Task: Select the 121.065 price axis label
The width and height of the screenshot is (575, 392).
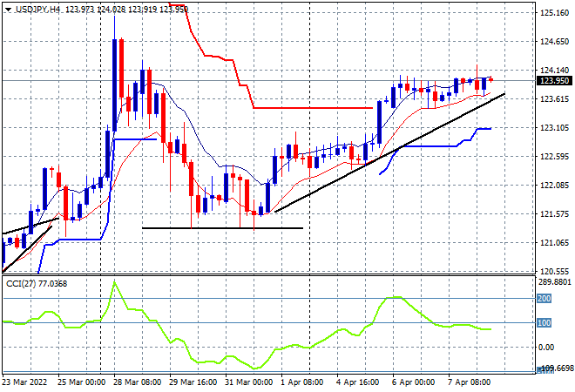Action: pyautogui.click(x=554, y=242)
